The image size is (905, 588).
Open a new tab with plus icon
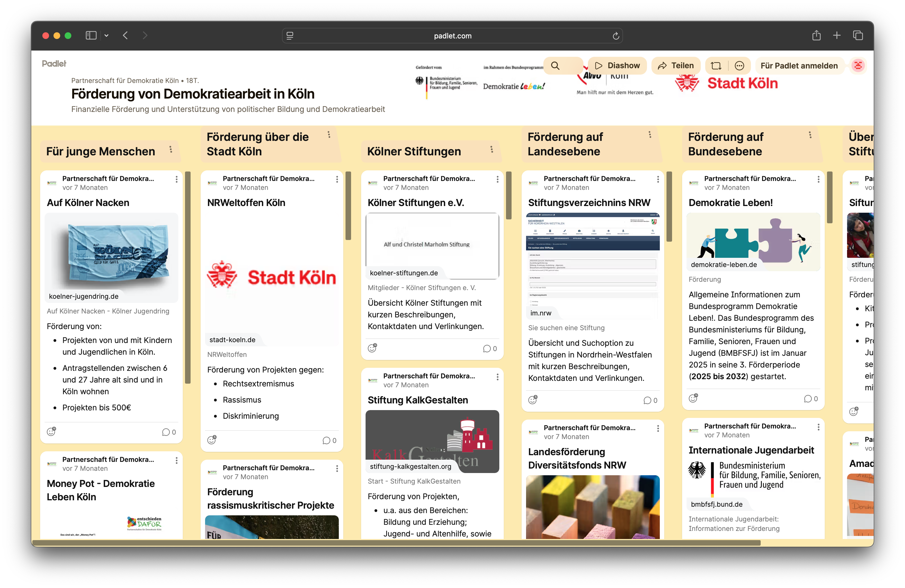point(837,35)
